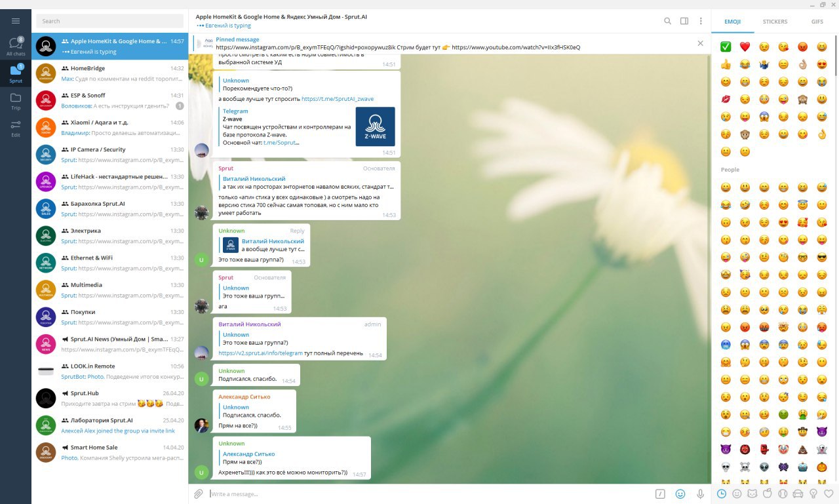Insert the green check mark emoji

coord(726,47)
